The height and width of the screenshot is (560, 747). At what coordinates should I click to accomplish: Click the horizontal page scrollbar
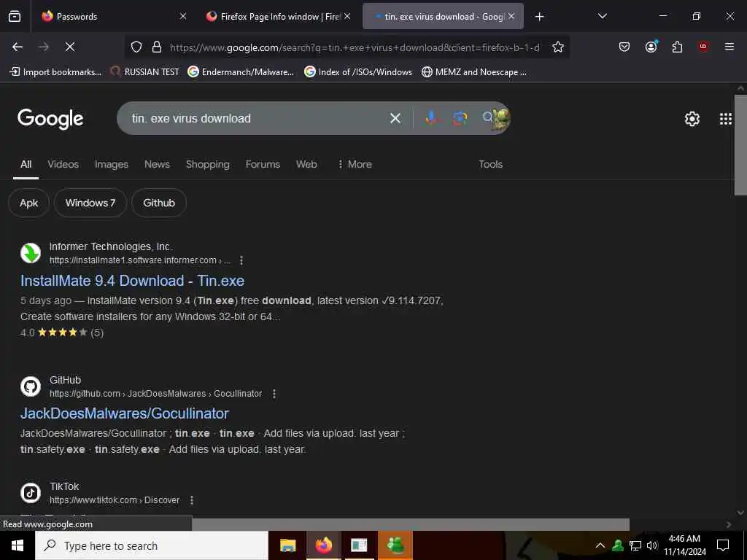(410, 524)
